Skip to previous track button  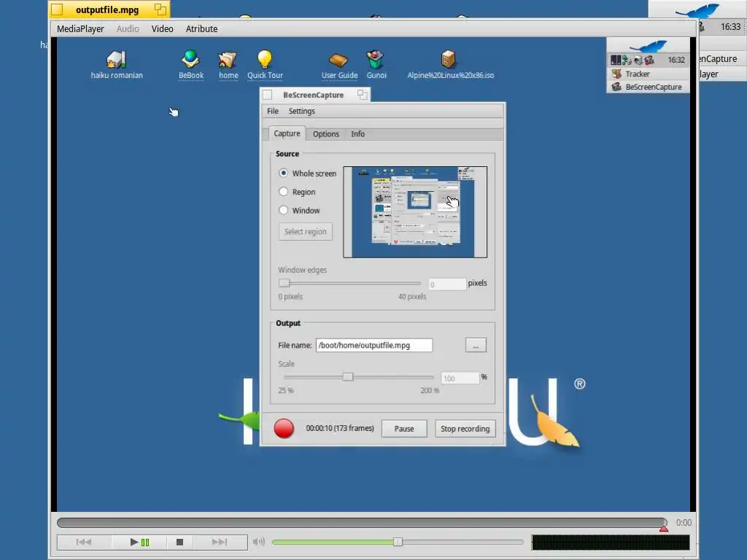click(84, 542)
